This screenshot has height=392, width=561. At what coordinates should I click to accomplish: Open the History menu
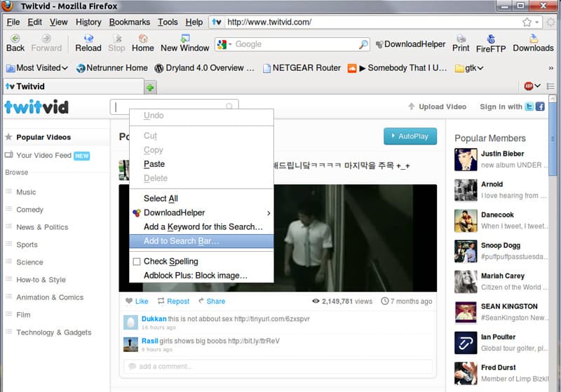click(88, 22)
